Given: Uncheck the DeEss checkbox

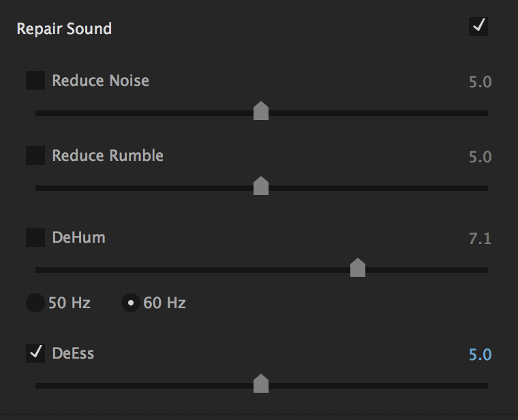Looking at the screenshot, I should click(35, 353).
